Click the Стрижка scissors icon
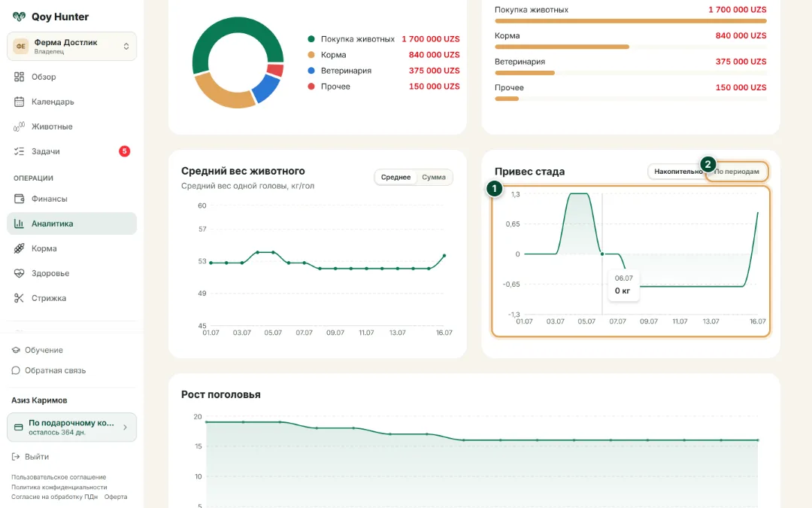This screenshot has height=508, width=812. [x=19, y=298]
